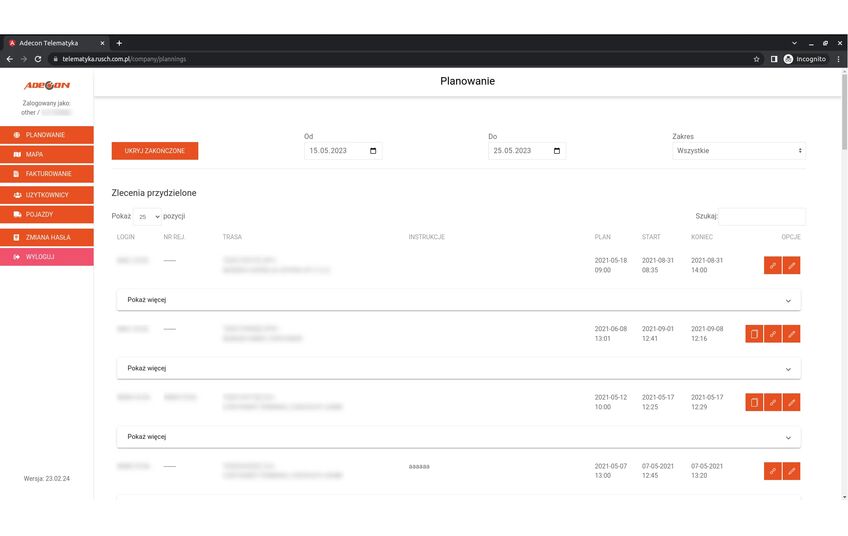Click the 'aaaaaa' instruction text
848x536 pixels.
419,466
